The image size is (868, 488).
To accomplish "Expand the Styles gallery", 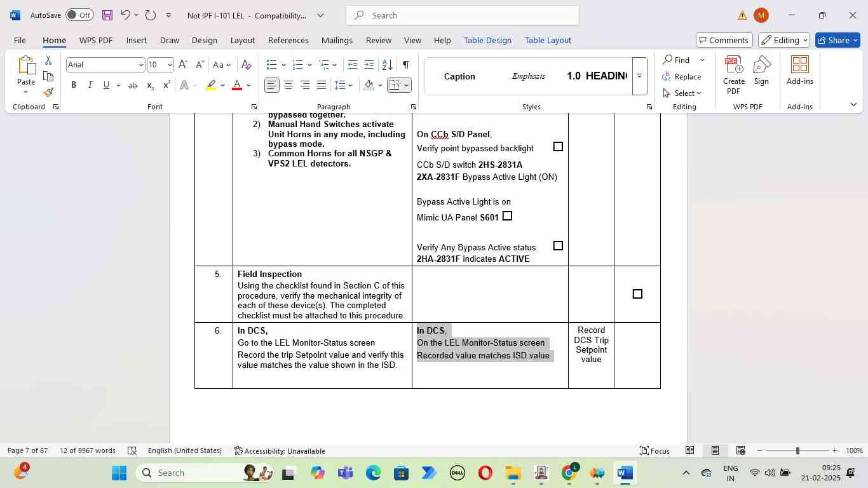I will coord(639,76).
